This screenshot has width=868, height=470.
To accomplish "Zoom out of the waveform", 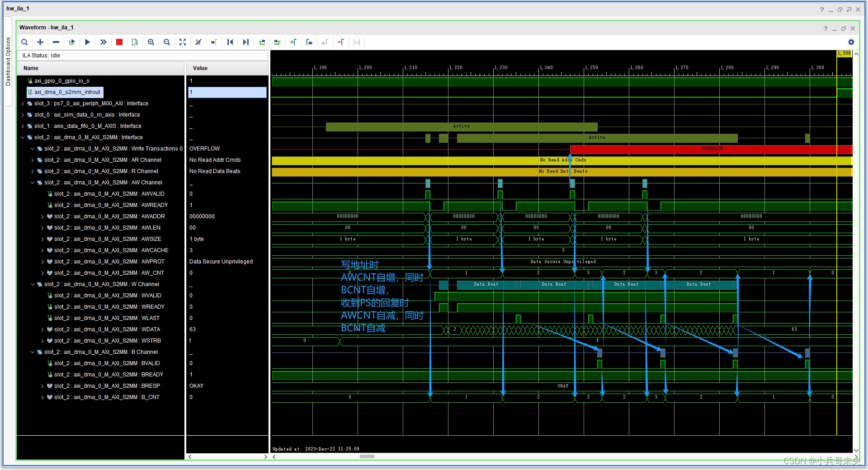I will tap(167, 42).
